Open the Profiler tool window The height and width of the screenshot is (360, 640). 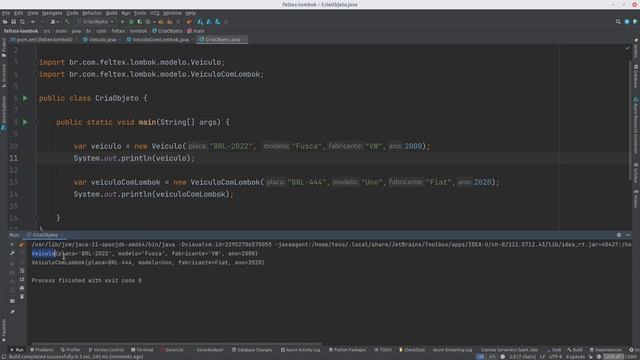tap(70, 350)
